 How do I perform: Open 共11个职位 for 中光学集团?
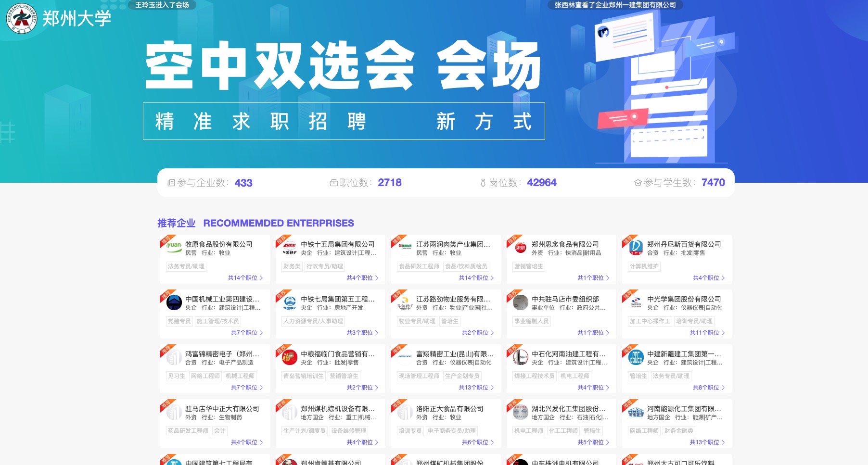(707, 333)
